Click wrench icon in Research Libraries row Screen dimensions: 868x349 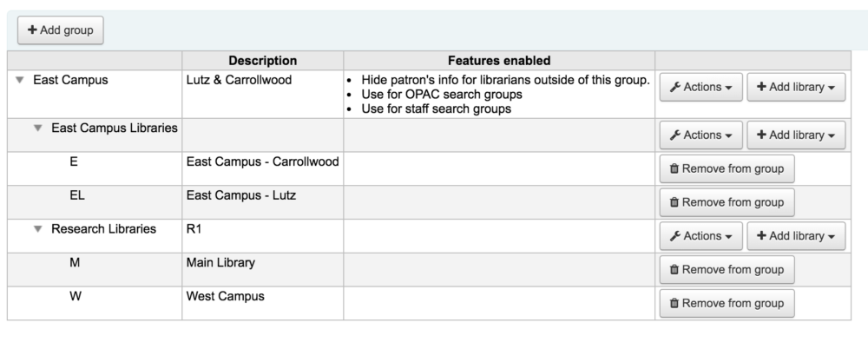point(674,236)
